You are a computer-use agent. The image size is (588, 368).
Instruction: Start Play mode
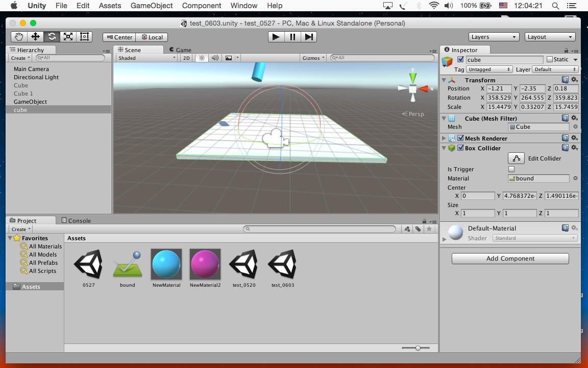276,37
